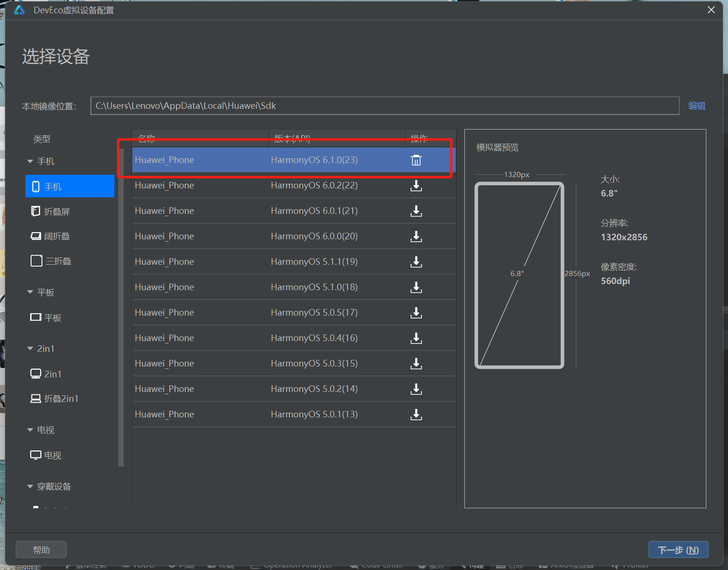Download HarmonyOS 5.0.1(13) image
The image size is (728, 570).
pyautogui.click(x=416, y=415)
